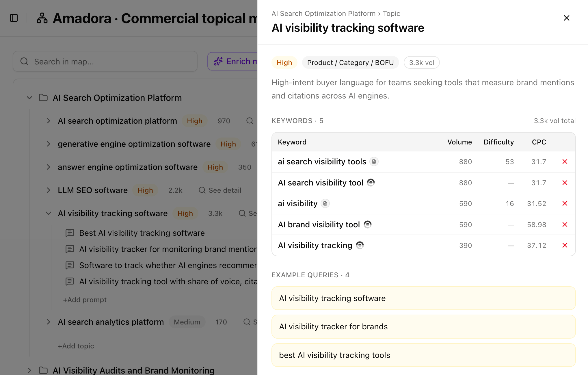Select example query AI visibility tracker for brands
588x375 pixels.
pyautogui.click(x=423, y=326)
